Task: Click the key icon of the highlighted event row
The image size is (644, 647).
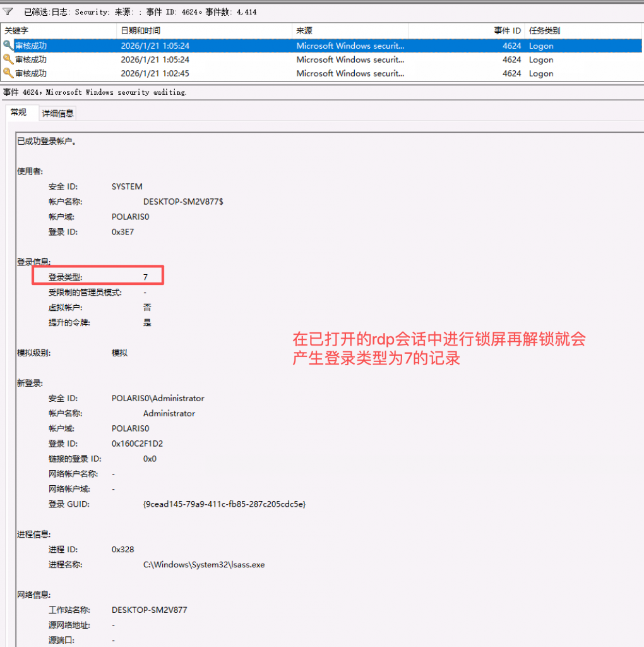Action: point(8,45)
